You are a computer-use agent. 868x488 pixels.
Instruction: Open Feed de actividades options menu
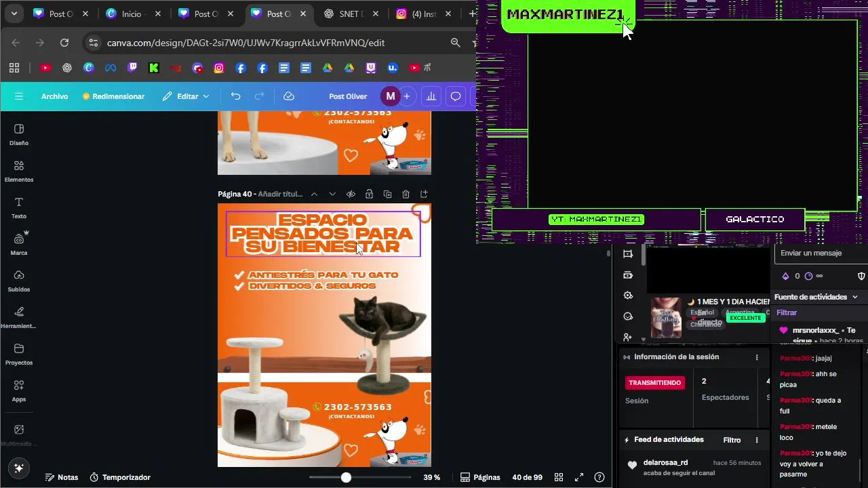[757, 440]
